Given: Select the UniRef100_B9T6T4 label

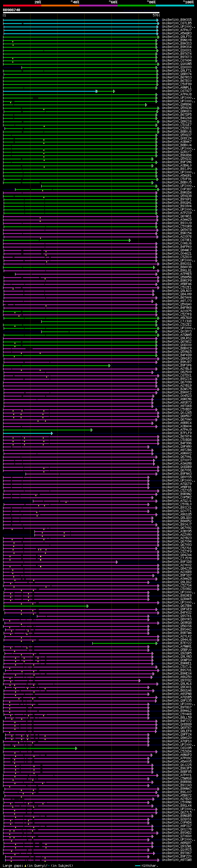Looking at the screenshot, I should click(x=177, y=54).
